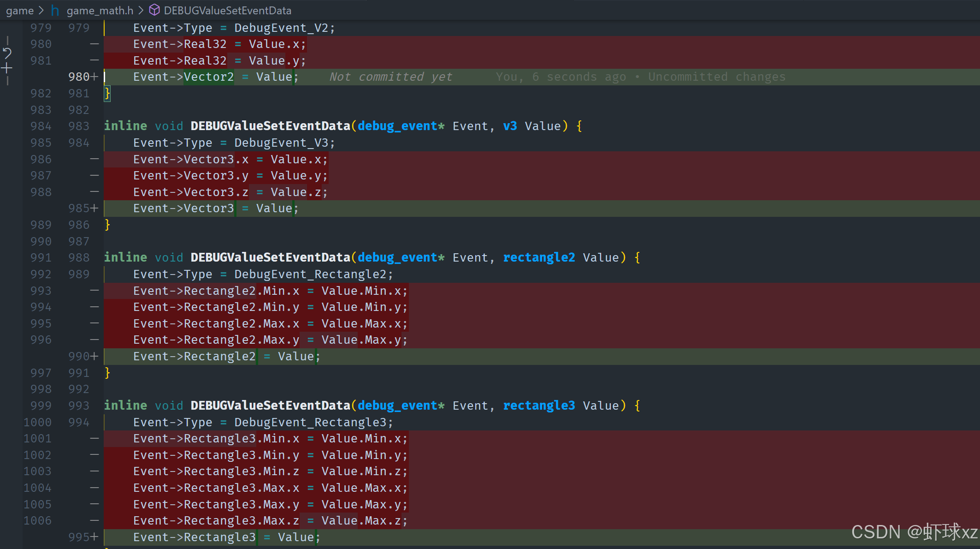Open the game_math.h breadcrumb dropdown
This screenshot has height=549, width=980.
(x=100, y=10)
